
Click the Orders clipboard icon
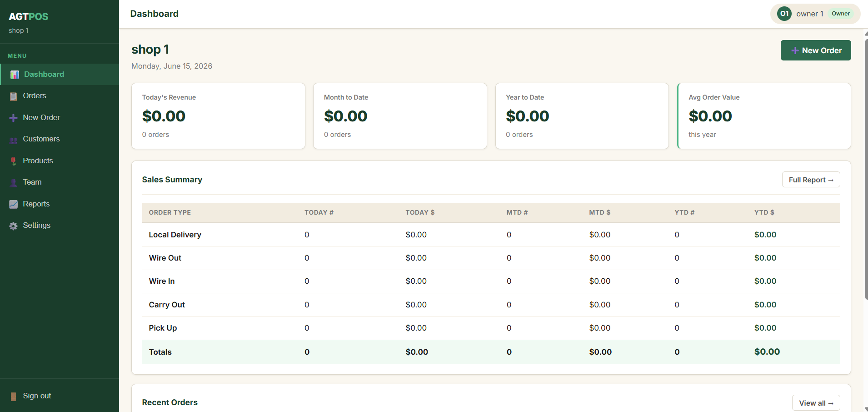click(14, 96)
